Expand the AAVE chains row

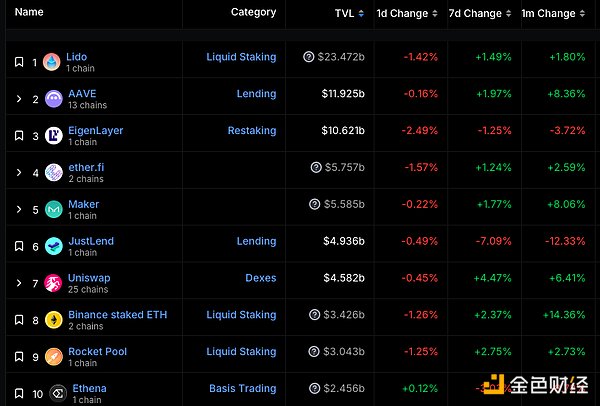[18, 99]
